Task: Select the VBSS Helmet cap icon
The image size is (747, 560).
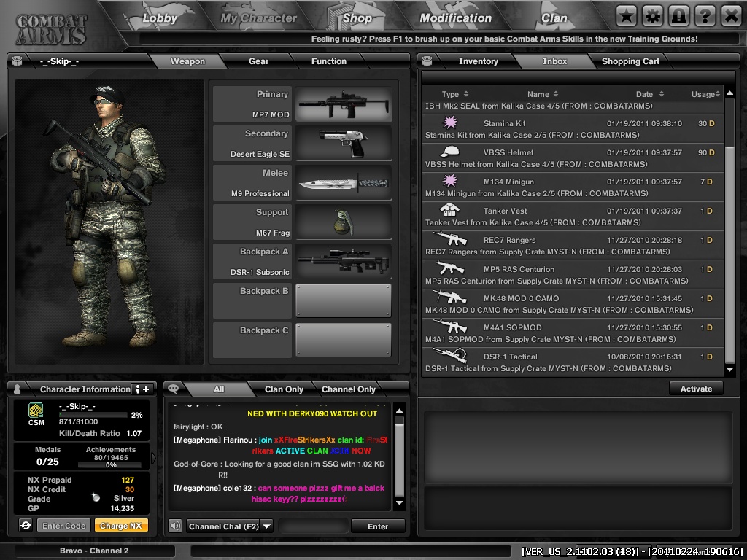Action: click(x=449, y=152)
